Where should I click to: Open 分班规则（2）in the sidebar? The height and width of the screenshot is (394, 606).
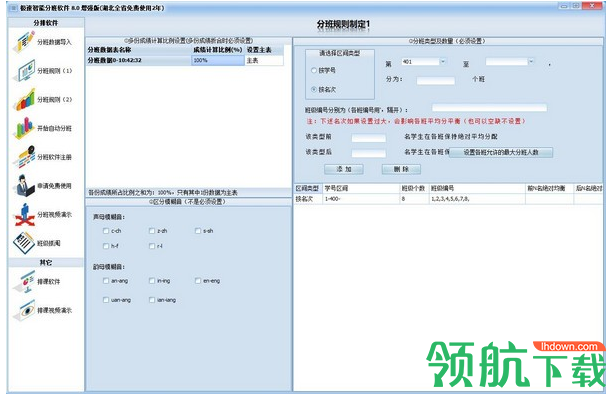[x=43, y=99]
